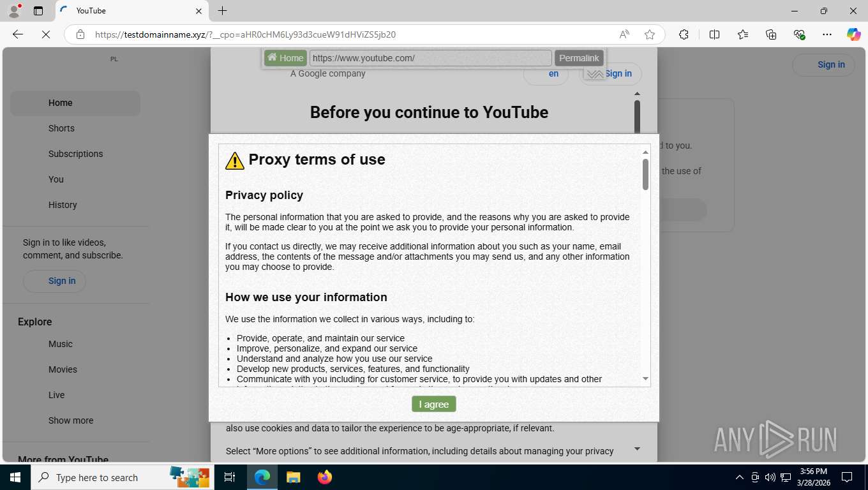Close the YouTube tab
The image size is (868, 490).
click(198, 11)
